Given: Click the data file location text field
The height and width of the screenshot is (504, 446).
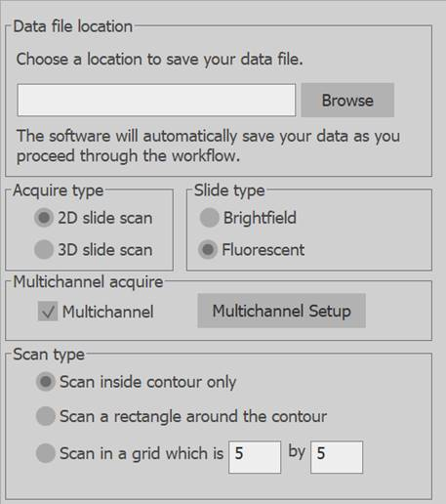Looking at the screenshot, I should [x=156, y=100].
